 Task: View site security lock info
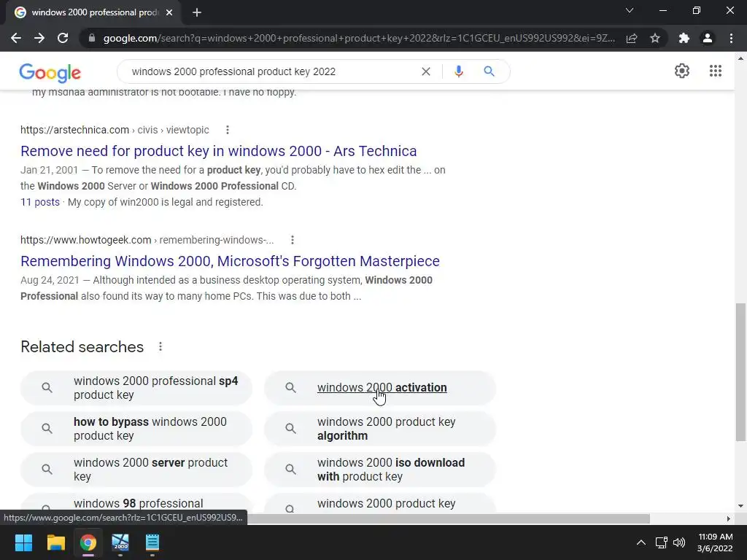(92, 38)
